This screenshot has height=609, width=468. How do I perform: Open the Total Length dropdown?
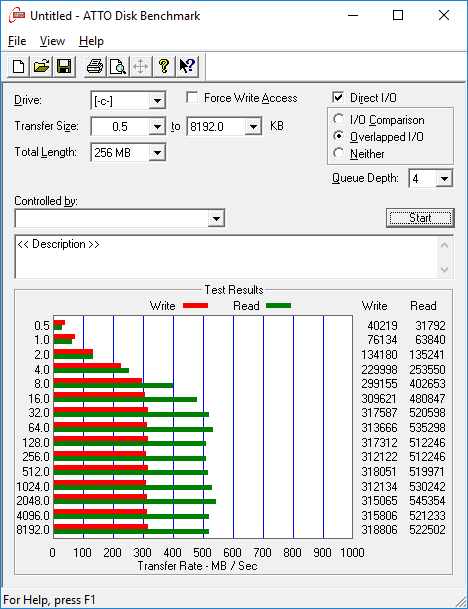(157, 153)
